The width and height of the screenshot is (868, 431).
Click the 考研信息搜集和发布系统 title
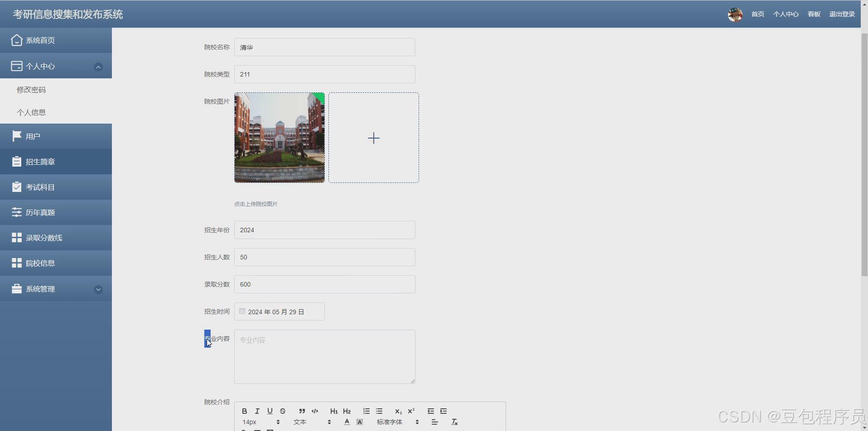coord(68,14)
